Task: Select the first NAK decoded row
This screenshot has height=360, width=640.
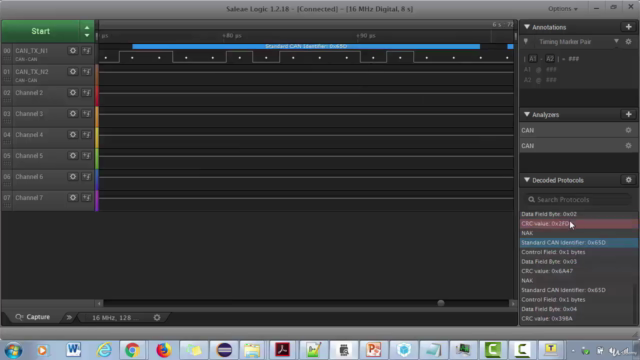Action: [578, 233]
